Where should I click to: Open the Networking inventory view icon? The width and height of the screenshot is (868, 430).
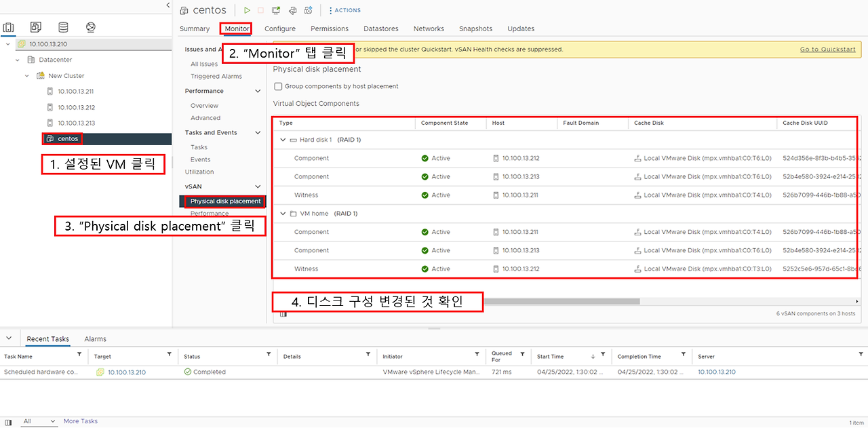(91, 27)
